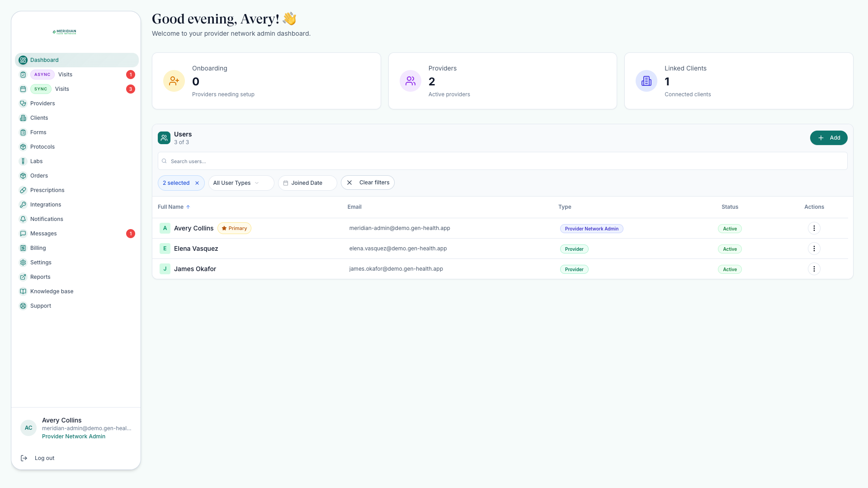Click the Primary badge beside Avery Collins
Screen dimensions: 868x488
[234, 228]
